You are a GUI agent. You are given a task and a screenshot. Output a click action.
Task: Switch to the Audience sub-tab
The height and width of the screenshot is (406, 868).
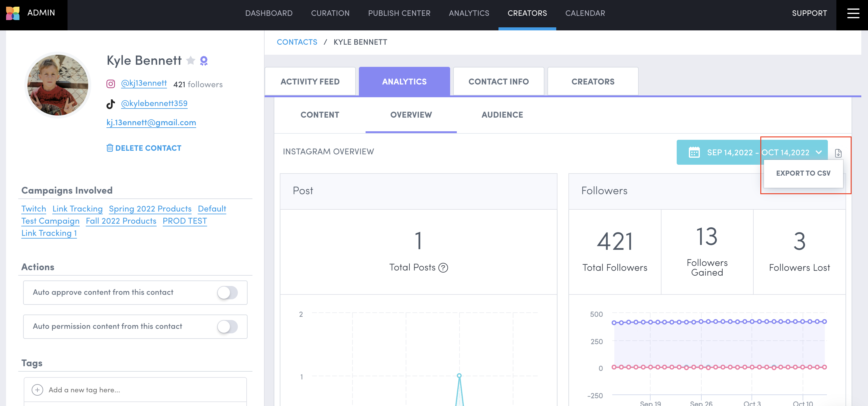502,115
